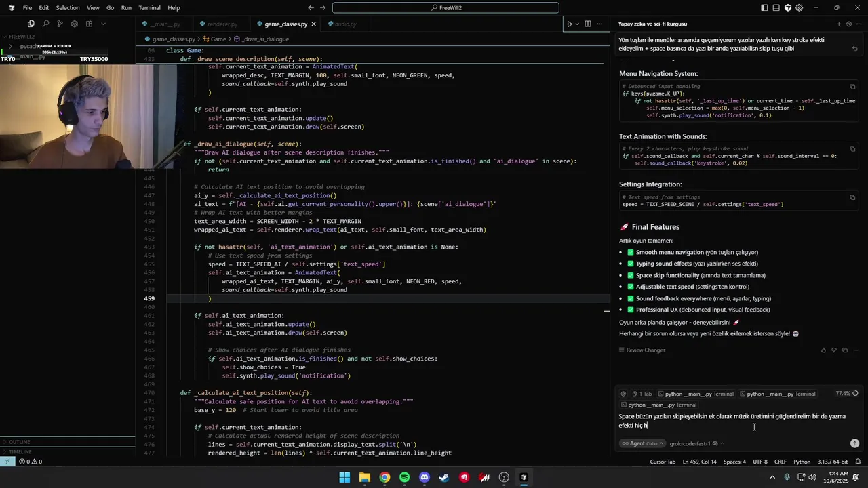This screenshot has height=488, width=868.
Task: Close the game_classes.py tab
Action: (x=313, y=24)
